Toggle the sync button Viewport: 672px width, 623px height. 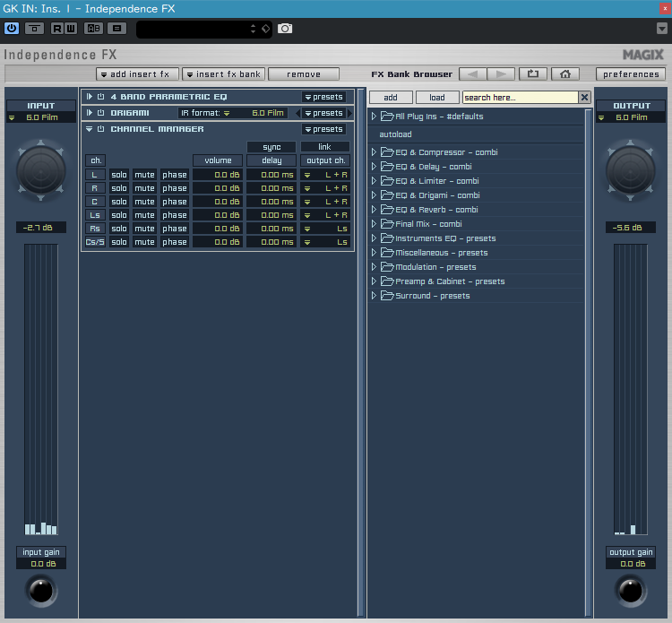pyautogui.click(x=271, y=147)
